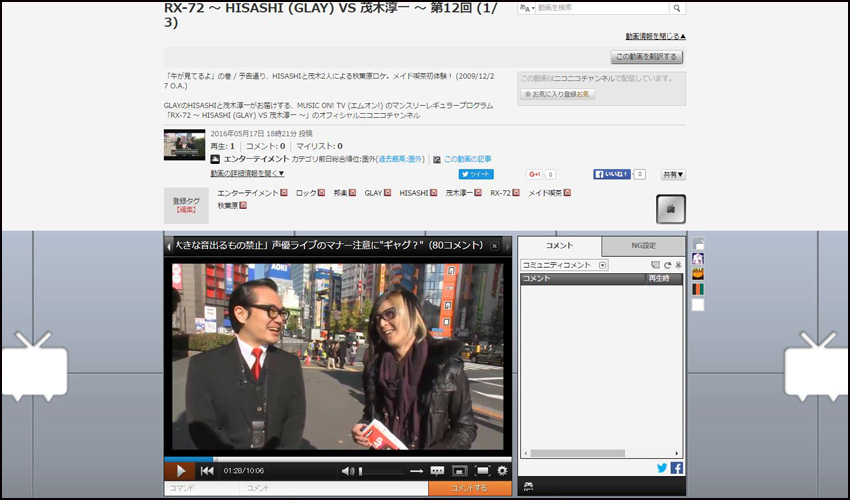
Task: Open the 邦楽 tag
Action: [340, 193]
